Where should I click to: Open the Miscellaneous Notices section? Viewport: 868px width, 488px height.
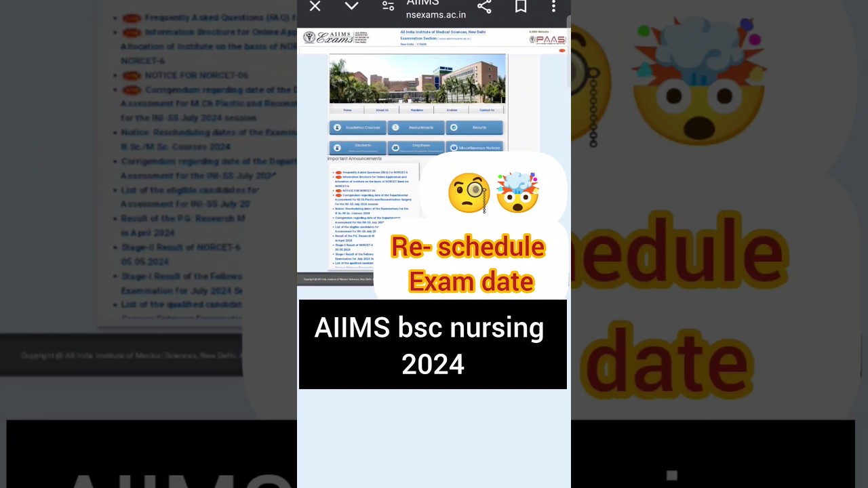[x=474, y=147]
